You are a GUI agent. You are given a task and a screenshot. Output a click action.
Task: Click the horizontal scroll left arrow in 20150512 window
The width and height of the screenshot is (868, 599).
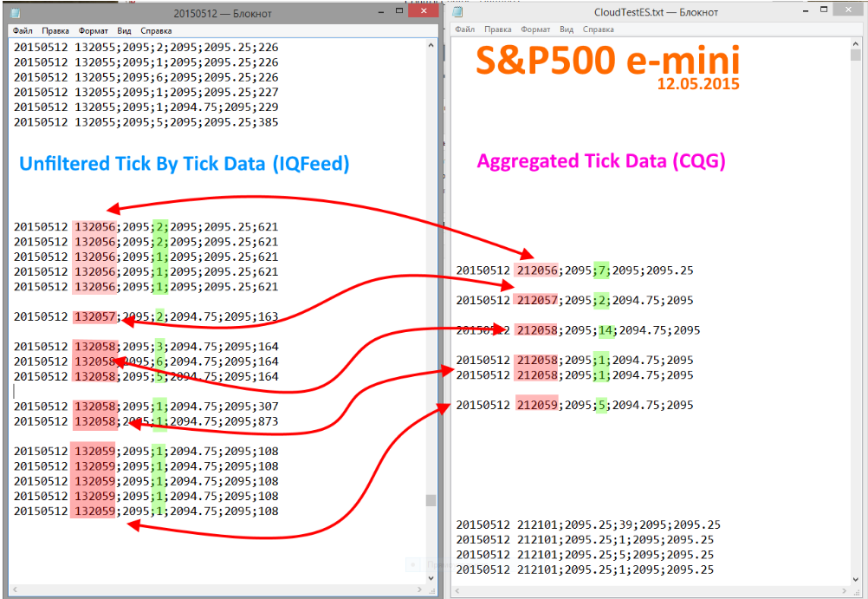(x=15, y=589)
